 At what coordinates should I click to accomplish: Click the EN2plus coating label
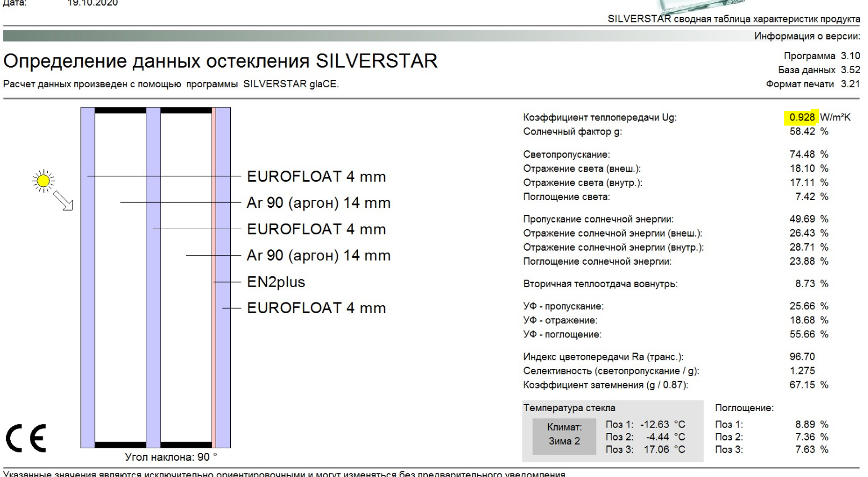coord(276,282)
